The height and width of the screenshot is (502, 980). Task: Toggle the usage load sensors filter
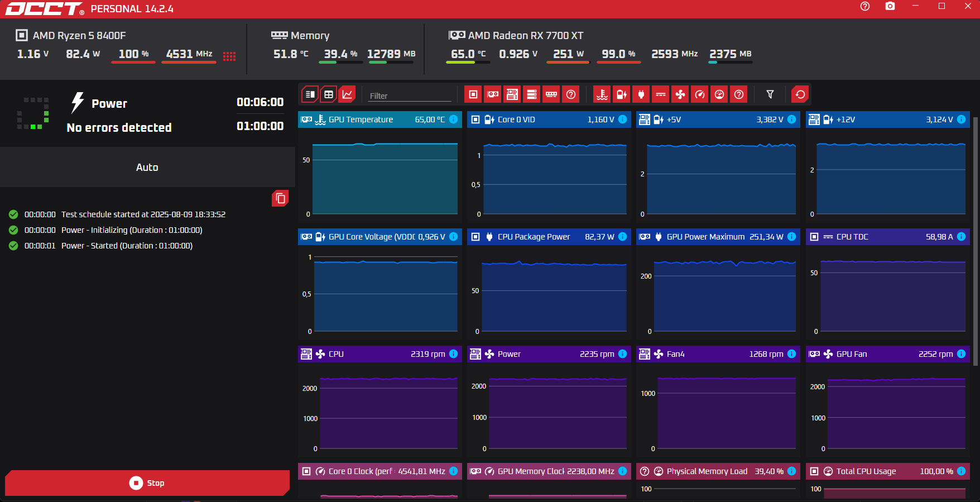click(719, 94)
